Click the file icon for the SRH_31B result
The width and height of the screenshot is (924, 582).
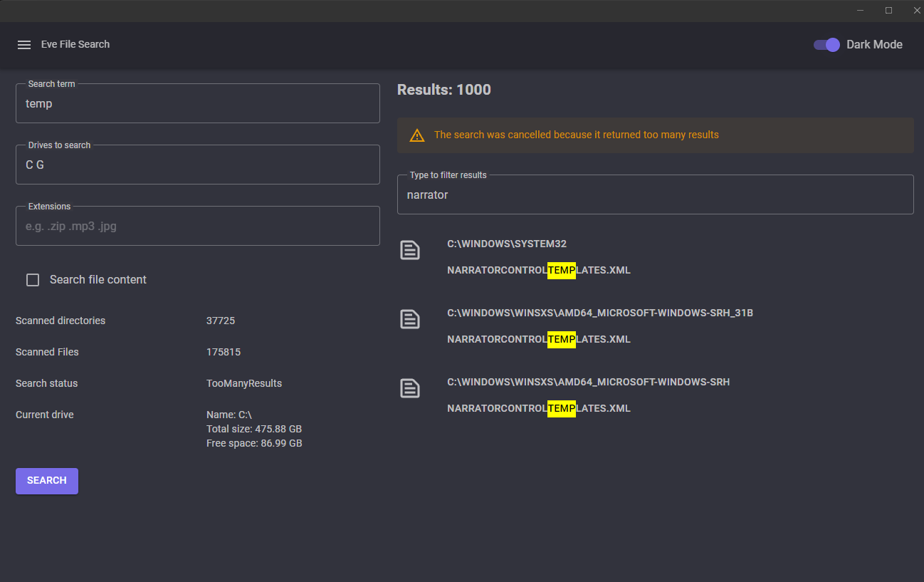(x=410, y=319)
